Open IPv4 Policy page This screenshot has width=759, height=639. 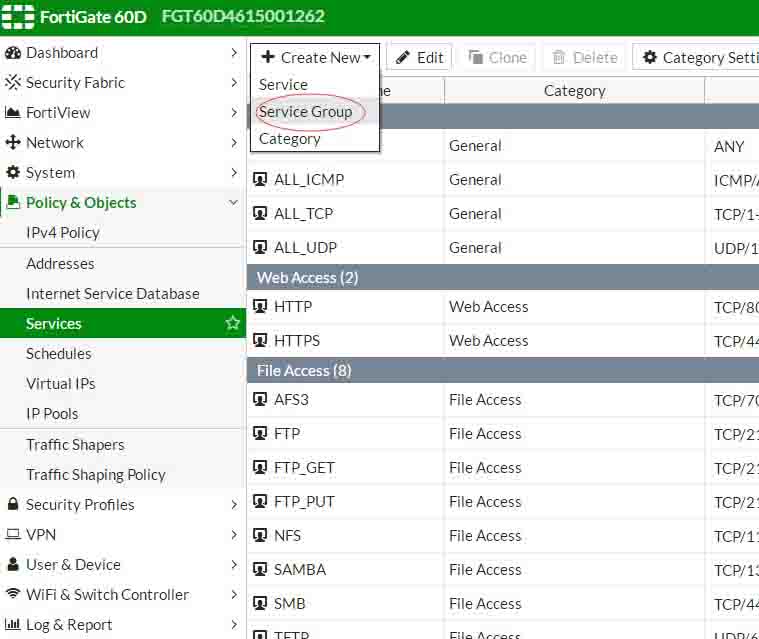pos(63,233)
